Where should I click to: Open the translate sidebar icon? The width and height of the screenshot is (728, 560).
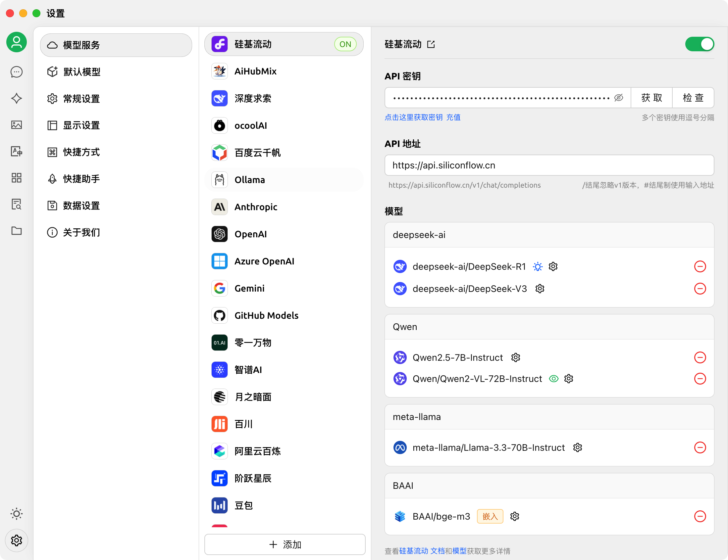point(16,151)
